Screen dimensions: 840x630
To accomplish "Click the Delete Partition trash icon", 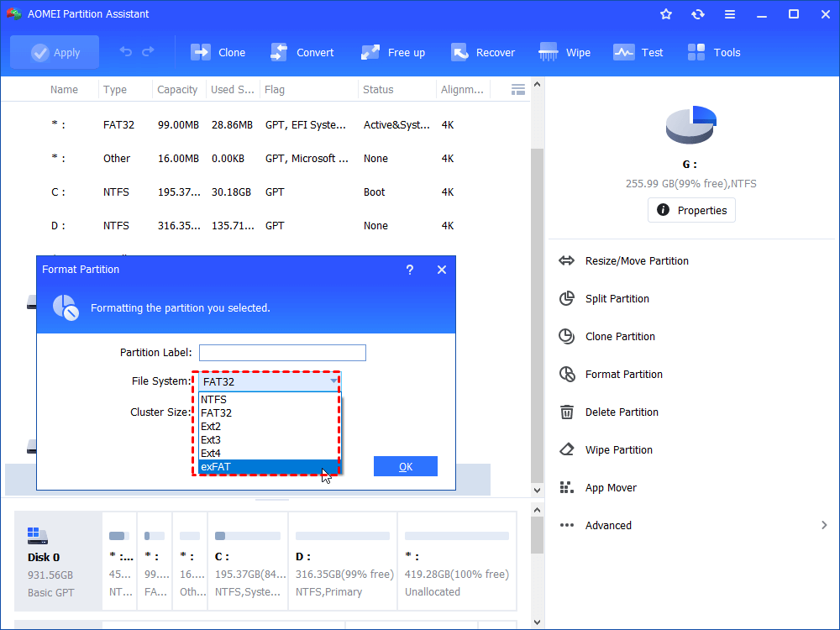I will coord(567,412).
